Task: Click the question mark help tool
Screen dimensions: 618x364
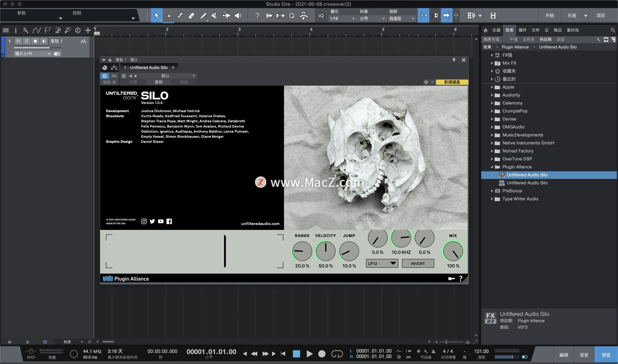Action: [257, 15]
